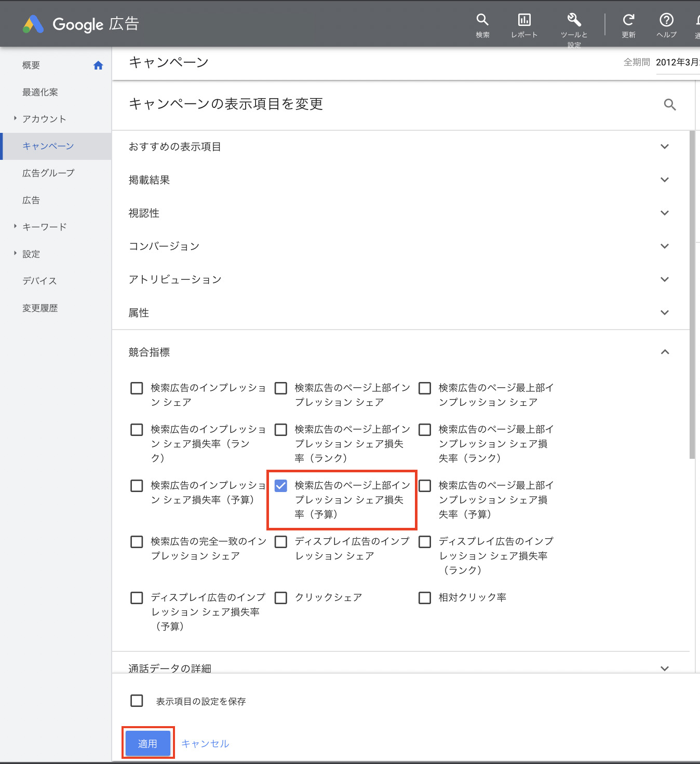Image resolution: width=700 pixels, height=764 pixels.
Task: Click the search magnifier icon in top header
Action: (482, 20)
